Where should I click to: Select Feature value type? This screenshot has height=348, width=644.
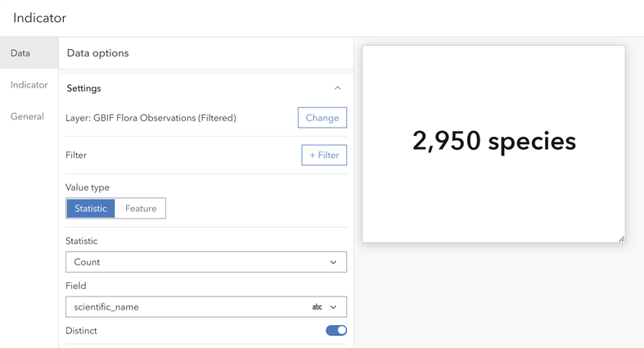[x=141, y=209]
